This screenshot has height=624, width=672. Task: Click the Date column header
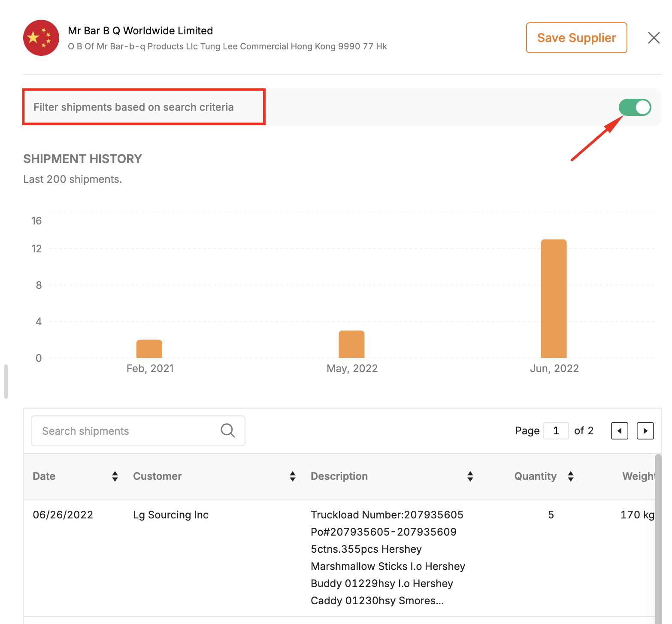[44, 476]
